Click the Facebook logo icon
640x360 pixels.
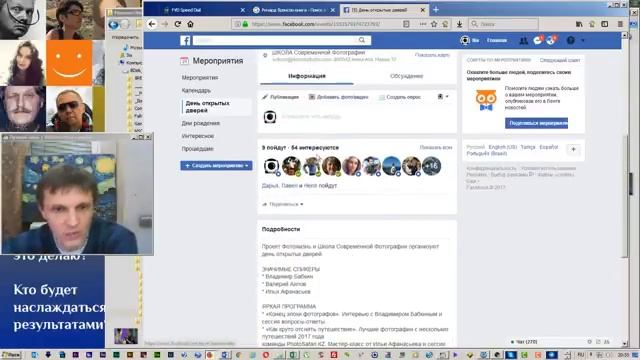click(x=185, y=40)
